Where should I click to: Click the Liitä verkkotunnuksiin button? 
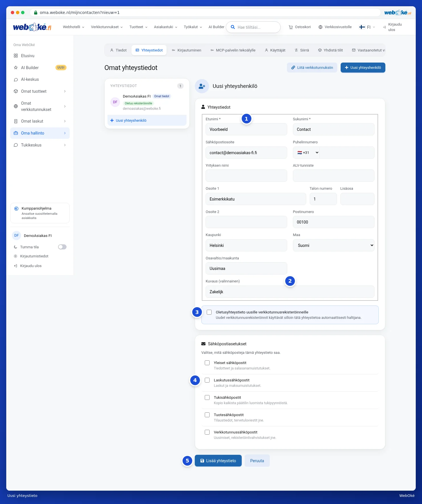[312, 68]
